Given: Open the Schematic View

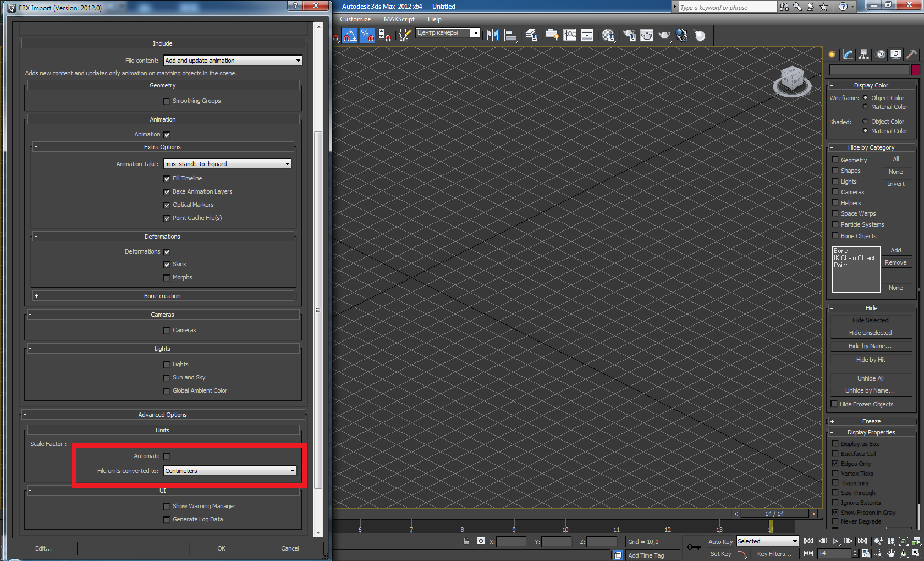Looking at the screenshot, I should [587, 35].
